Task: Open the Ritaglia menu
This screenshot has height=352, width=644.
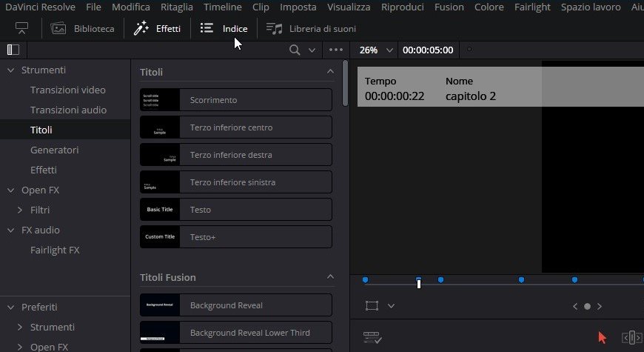Action: click(177, 7)
